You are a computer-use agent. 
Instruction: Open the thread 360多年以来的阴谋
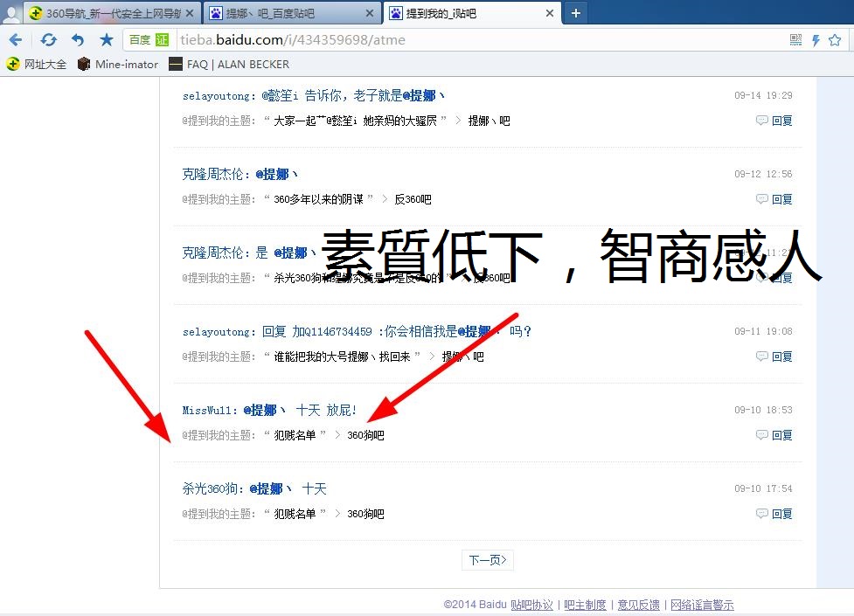pos(319,199)
